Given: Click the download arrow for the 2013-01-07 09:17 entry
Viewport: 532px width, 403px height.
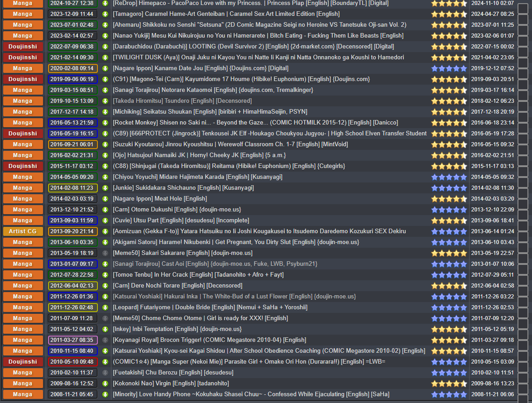Looking at the screenshot, I should pos(105,264).
